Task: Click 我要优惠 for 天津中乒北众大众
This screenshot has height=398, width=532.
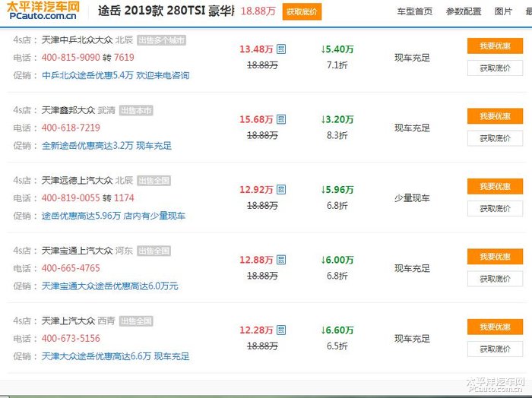Action: pyautogui.click(x=495, y=46)
